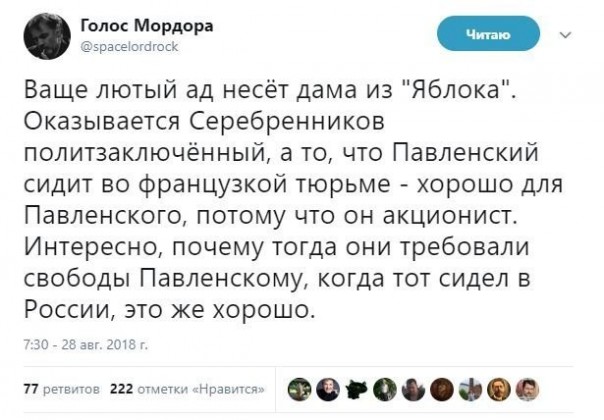This screenshot has width=604, height=420.
Task: Click the dark brown sixth liker avatar
Action: 441,390
